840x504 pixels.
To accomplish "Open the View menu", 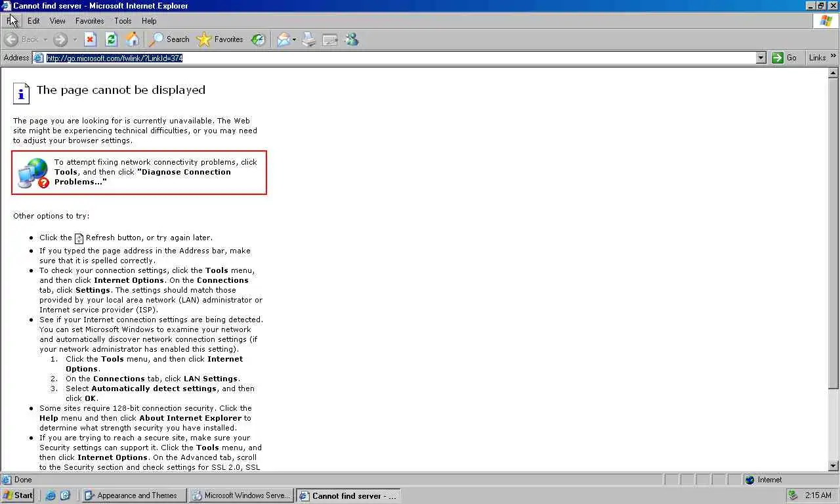I will coord(58,21).
